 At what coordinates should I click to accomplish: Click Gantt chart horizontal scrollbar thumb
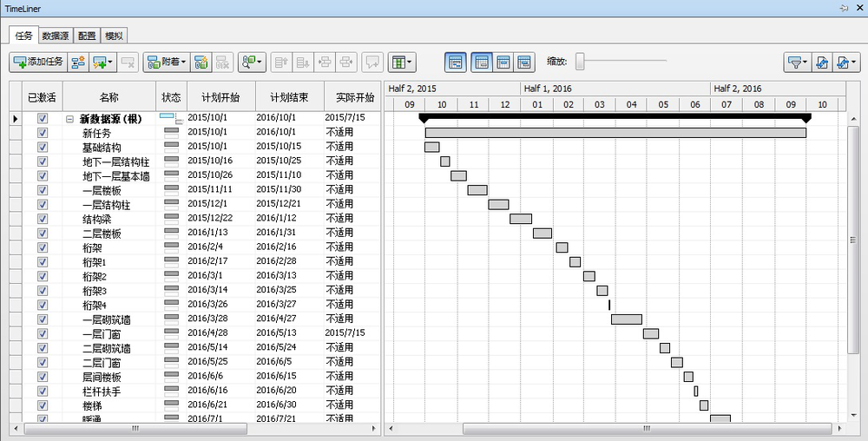click(648, 429)
